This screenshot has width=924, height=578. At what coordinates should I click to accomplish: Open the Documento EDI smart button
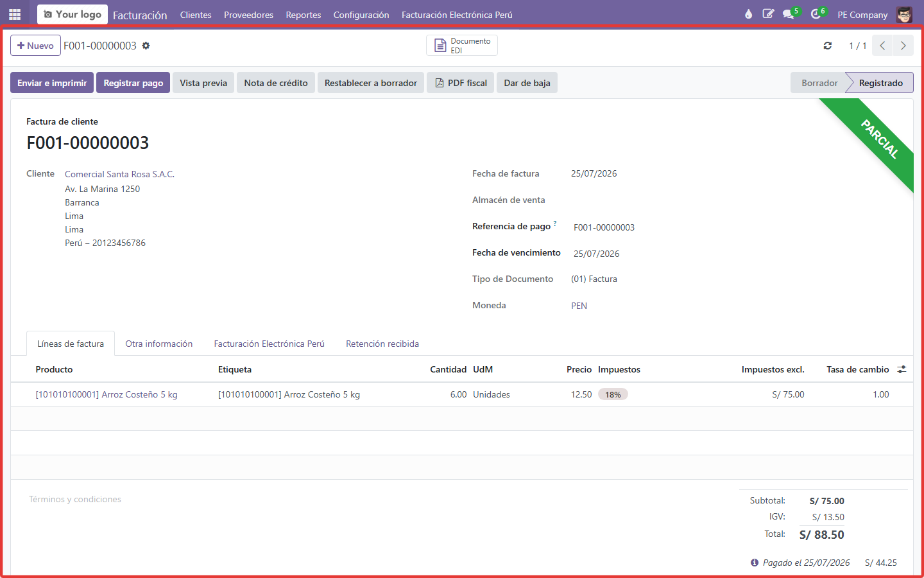click(462, 46)
